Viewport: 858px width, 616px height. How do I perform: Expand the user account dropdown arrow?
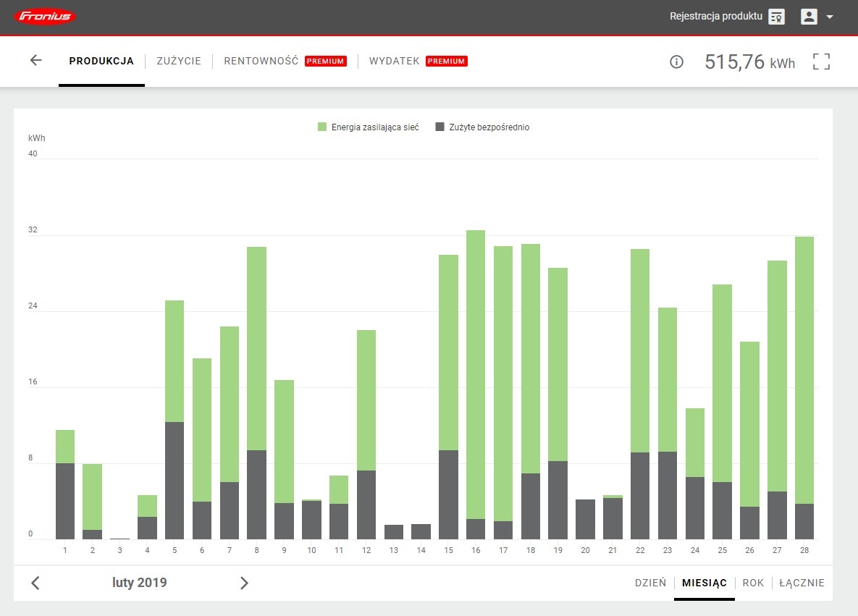pos(830,17)
